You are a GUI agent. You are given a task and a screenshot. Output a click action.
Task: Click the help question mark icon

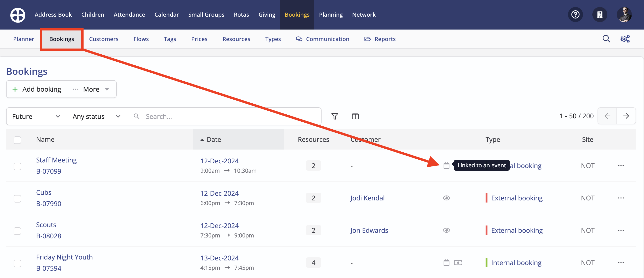575,15
